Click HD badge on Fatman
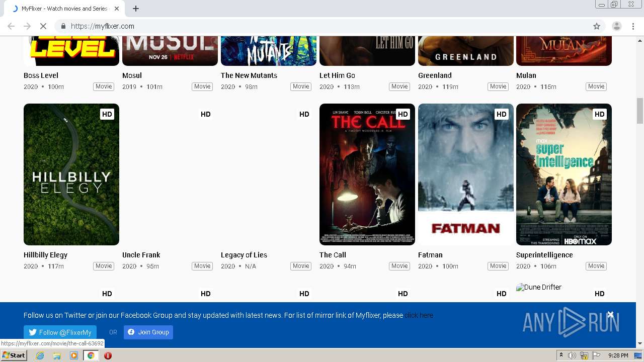644x362 pixels. (x=502, y=114)
